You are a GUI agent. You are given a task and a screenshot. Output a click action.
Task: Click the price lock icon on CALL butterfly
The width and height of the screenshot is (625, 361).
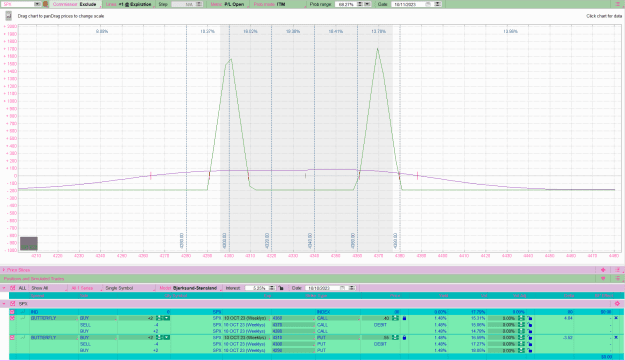coord(404,318)
